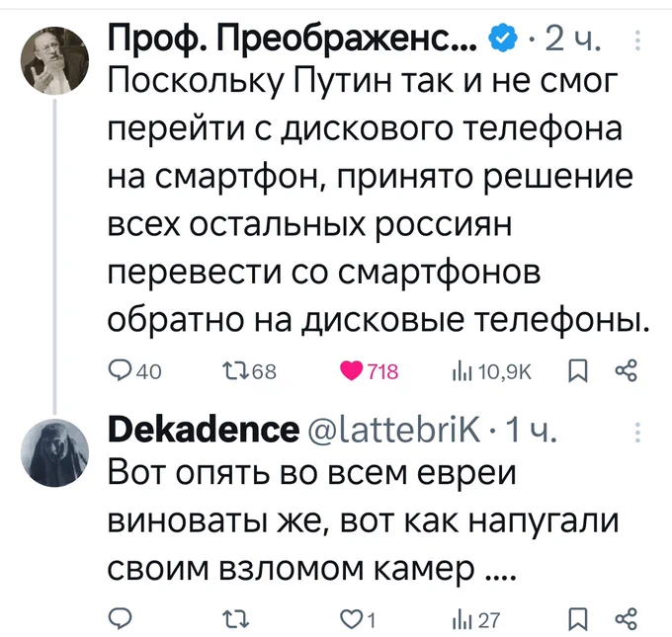672x637 pixels.
Task: View analytics showing 10,9K views
Action: point(459,371)
